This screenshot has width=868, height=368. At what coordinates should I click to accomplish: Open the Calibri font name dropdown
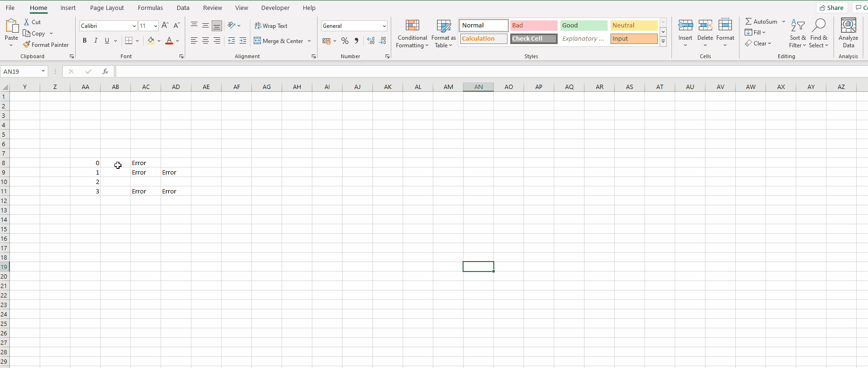134,26
